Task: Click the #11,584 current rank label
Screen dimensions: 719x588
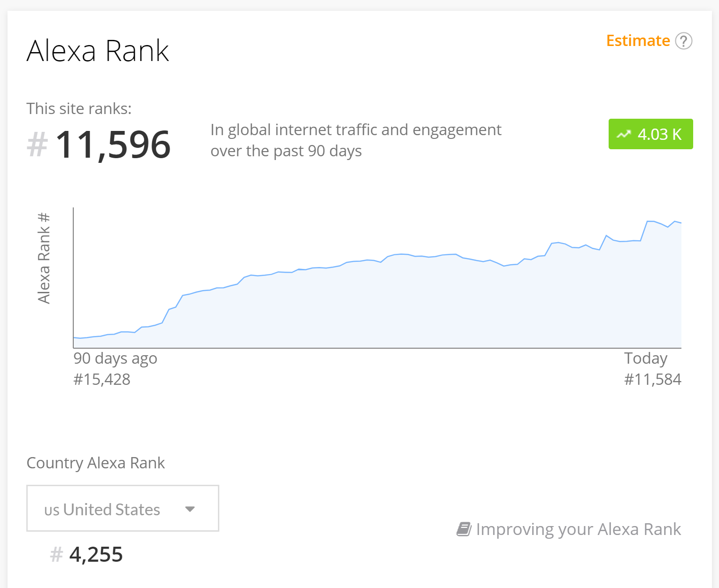Action: 652,379
